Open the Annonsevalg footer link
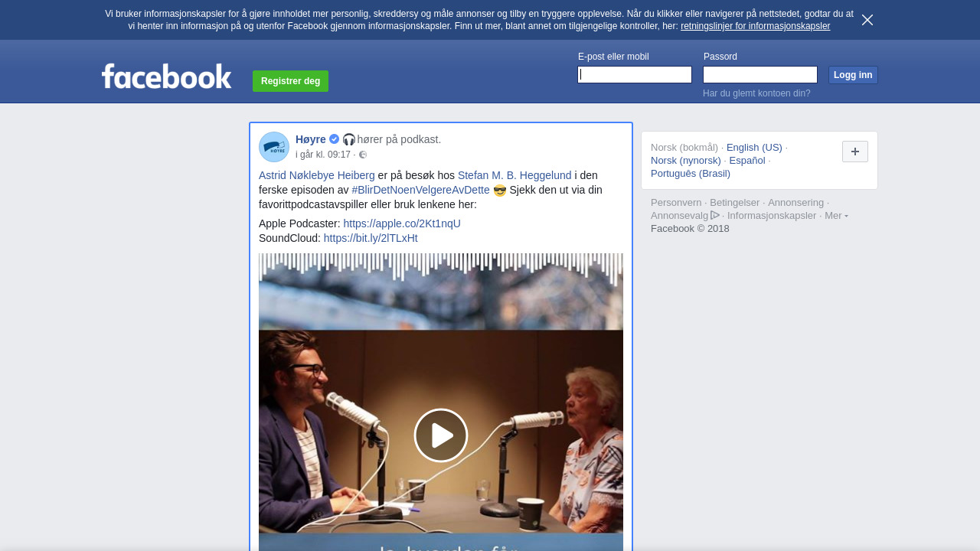980x551 pixels. click(685, 215)
